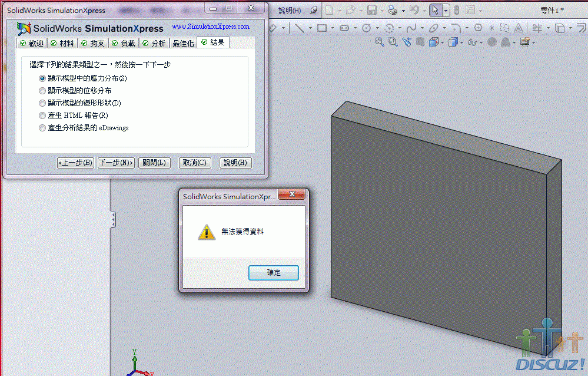Select the Trim Entities tool
Viewport: 588px width, 376px height.
pyautogui.click(x=537, y=28)
